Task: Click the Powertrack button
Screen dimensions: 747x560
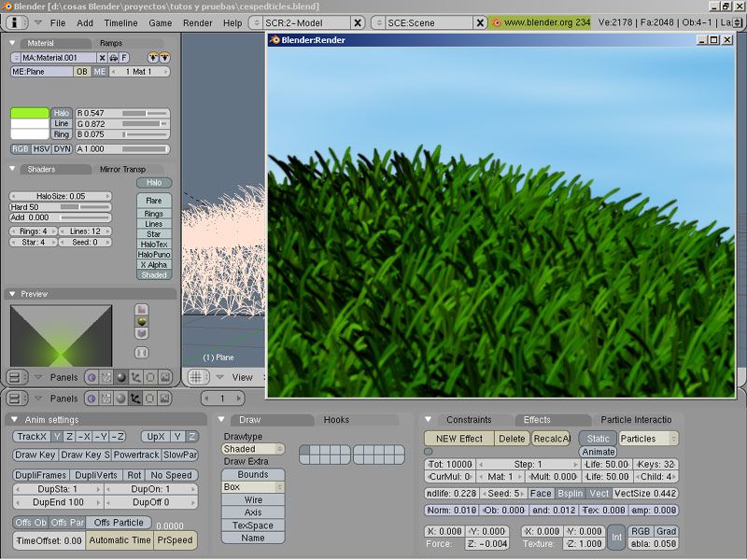Action: click(x=136, y=455)
